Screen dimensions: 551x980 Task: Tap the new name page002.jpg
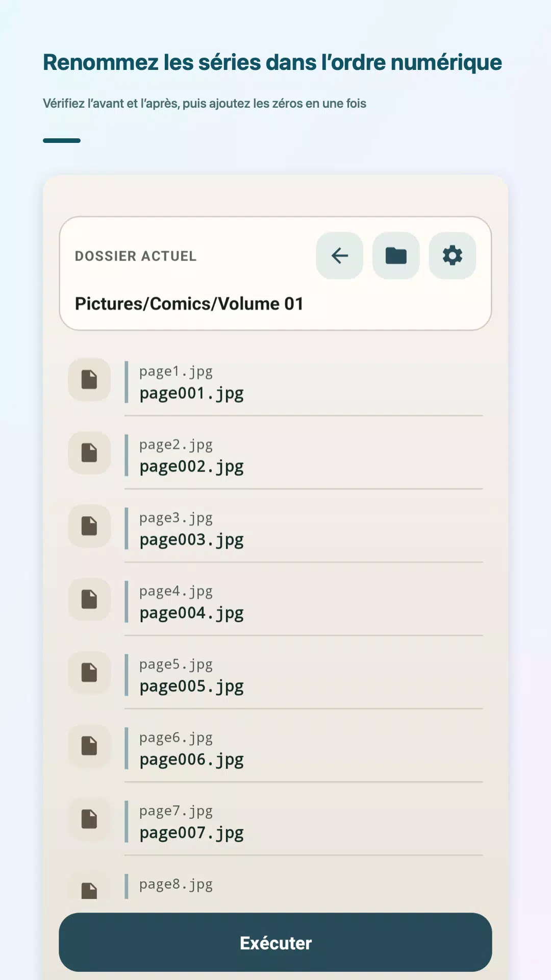192,467
